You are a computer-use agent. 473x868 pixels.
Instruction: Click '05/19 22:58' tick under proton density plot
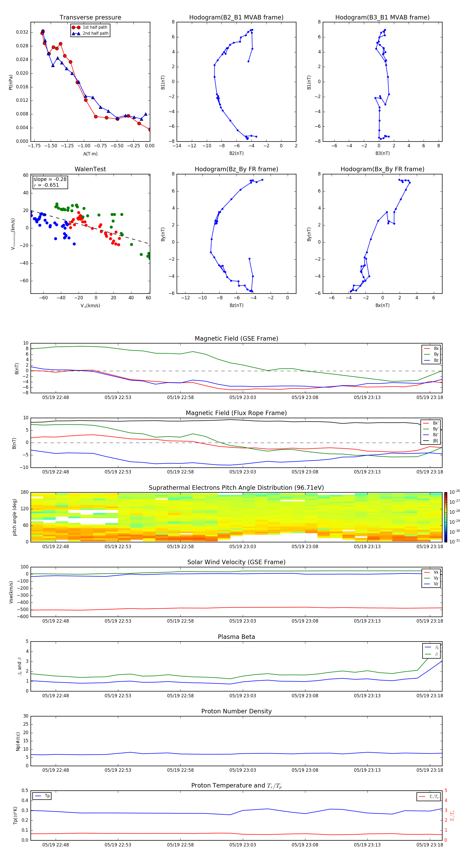(x=181, y=770)
